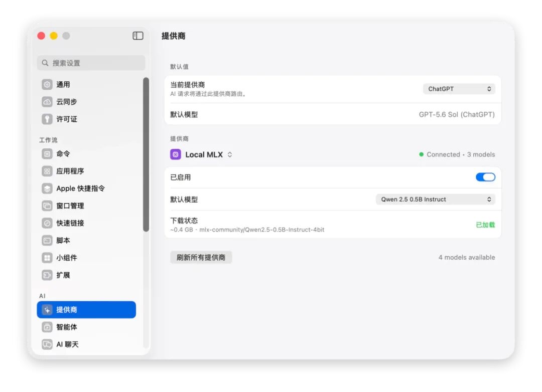Click the '4 models available' text
This screenshot has height=392, width=542.
[467, 257]
